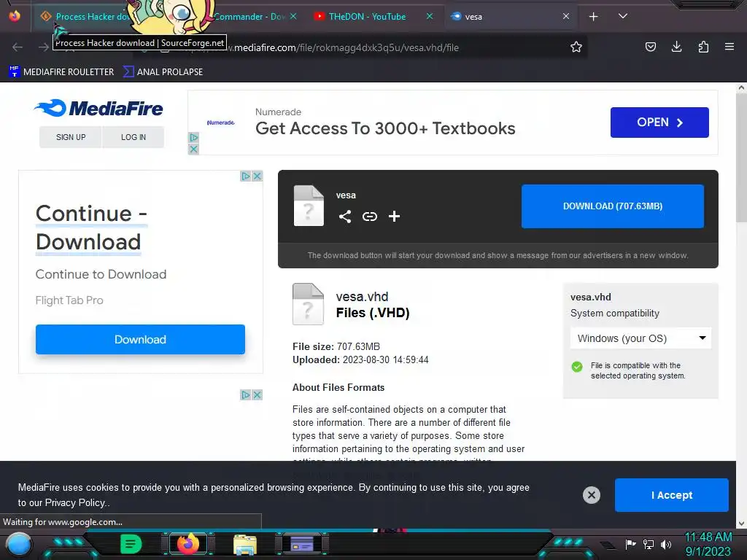747x560 pixels.
Task: Close the Continue Download ad
Action: coord(258,176)
